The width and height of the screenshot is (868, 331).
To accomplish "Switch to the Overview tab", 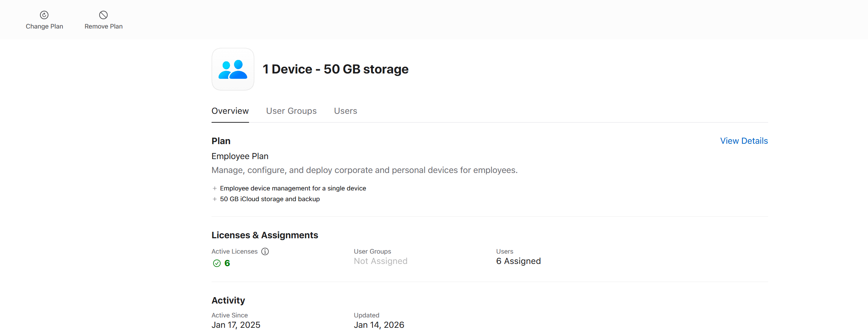I will [230, 111].
